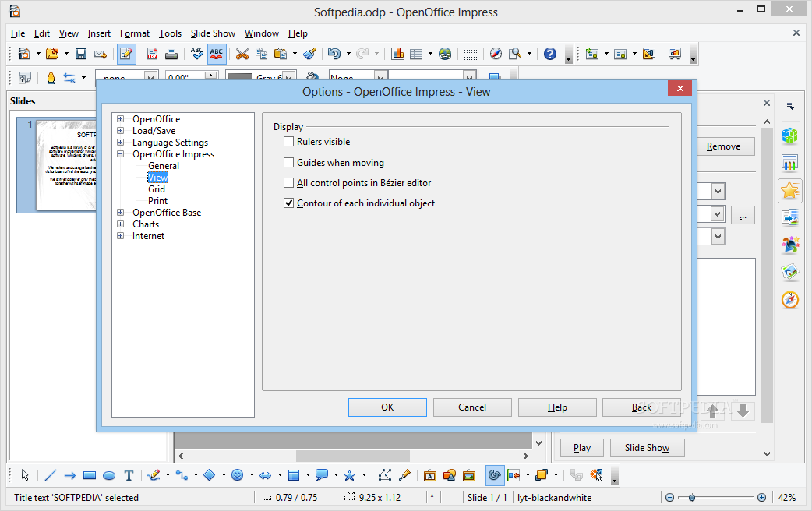Screen dimensions: 812x511
Task: Click the Slide Show button in pane
Action: point(648,448)
